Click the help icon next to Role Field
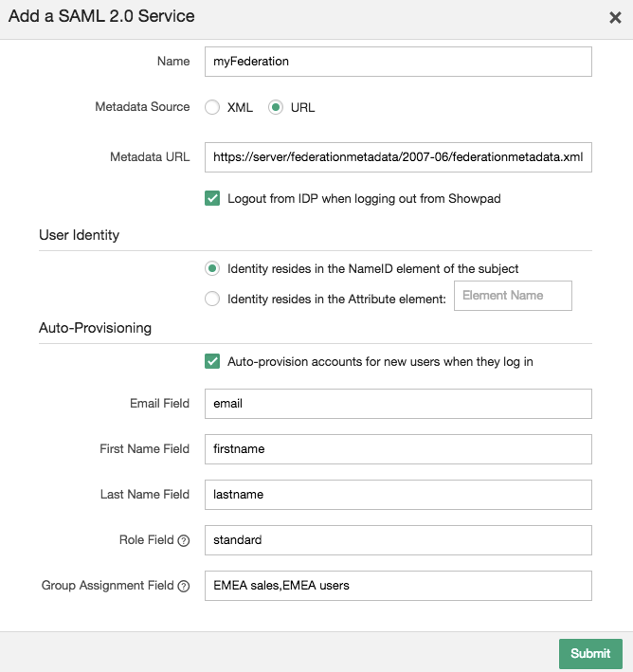633x672 pixels. (x=184, y=540)
